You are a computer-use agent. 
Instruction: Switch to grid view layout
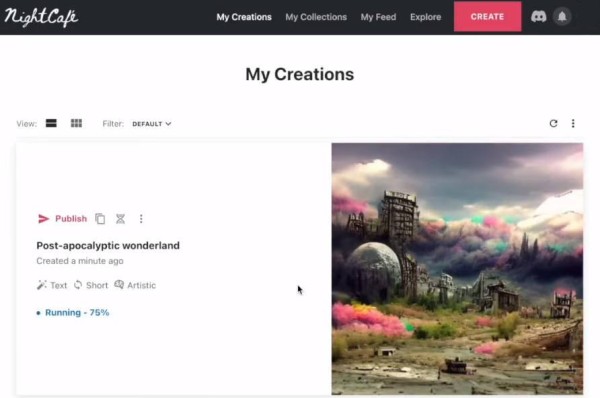(x=76, y=123)
